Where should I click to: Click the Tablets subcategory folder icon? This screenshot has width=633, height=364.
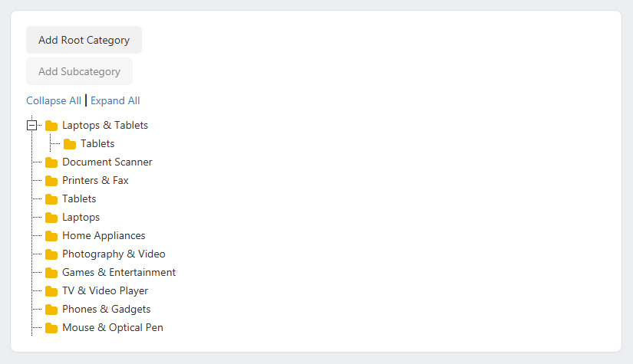70,144
